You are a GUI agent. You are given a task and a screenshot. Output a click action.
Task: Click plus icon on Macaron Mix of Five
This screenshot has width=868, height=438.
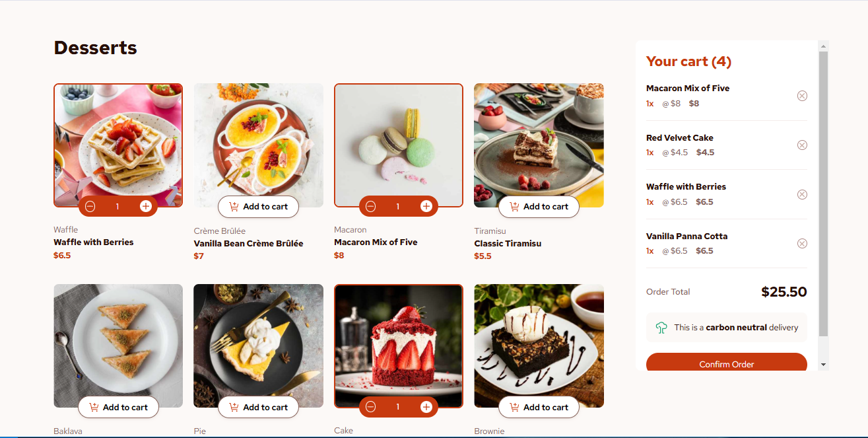coord(426,207)
